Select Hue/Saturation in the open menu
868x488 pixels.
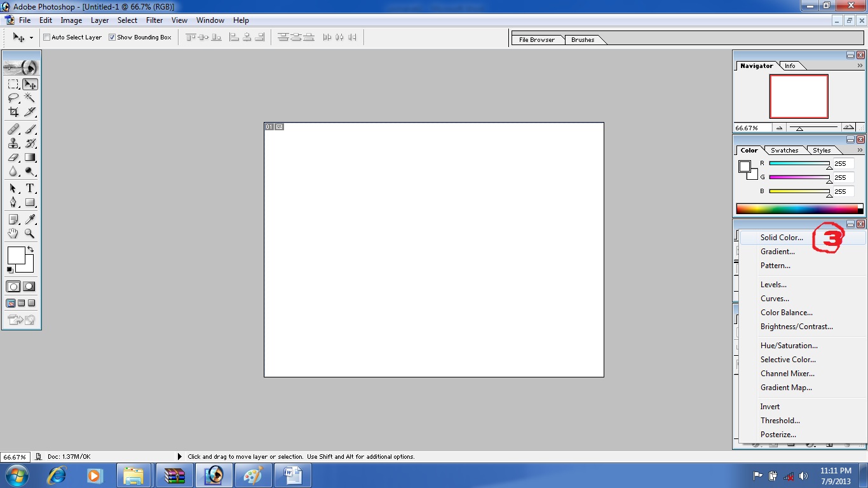point(789,345)
